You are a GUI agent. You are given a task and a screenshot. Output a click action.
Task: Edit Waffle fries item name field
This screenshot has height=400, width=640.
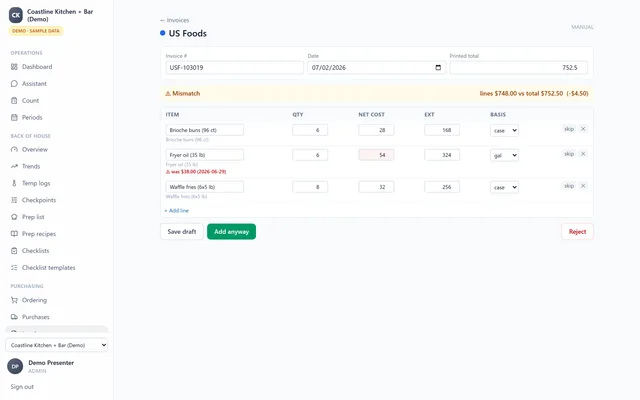coord(204,187)
